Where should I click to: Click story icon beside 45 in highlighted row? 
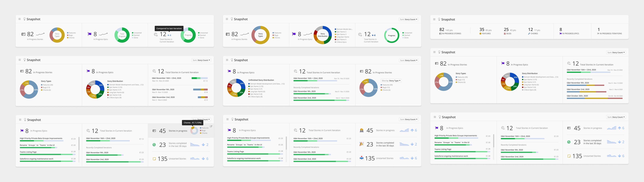(154, 131)
